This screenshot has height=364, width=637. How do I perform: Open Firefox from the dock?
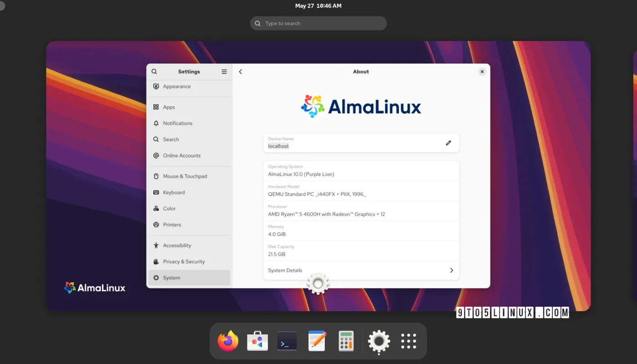point(228,341)
